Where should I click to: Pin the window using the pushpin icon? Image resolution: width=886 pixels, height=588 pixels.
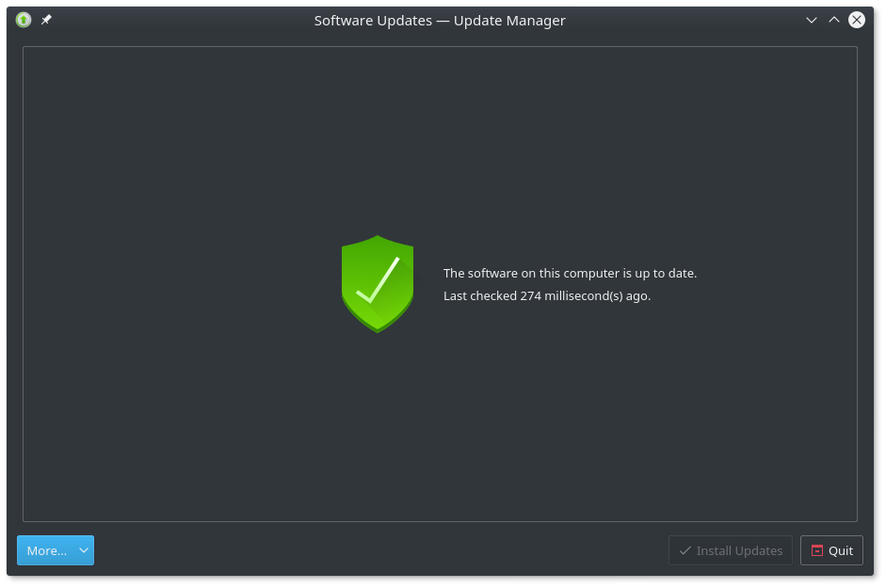point(46,20)
